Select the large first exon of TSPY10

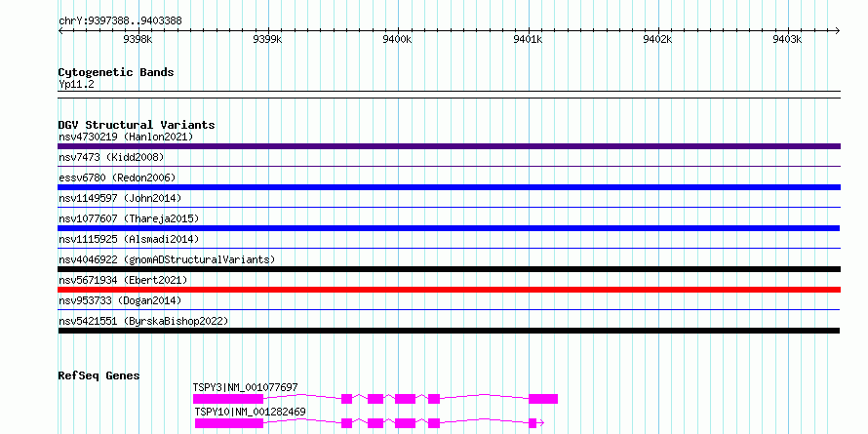click(x=229, y=423)
